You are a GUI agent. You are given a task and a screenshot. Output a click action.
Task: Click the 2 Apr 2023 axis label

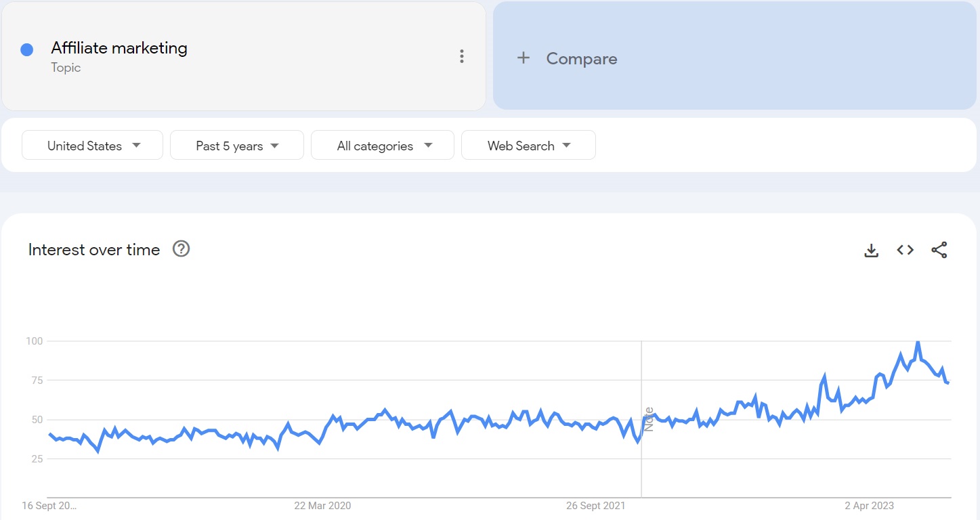point(870,505)
